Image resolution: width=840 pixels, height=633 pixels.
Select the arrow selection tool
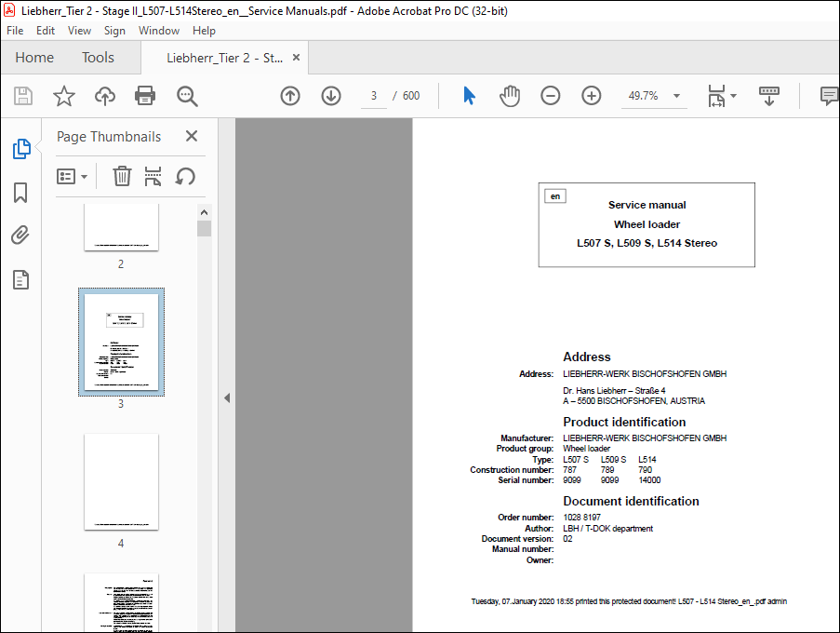[469, 96]
